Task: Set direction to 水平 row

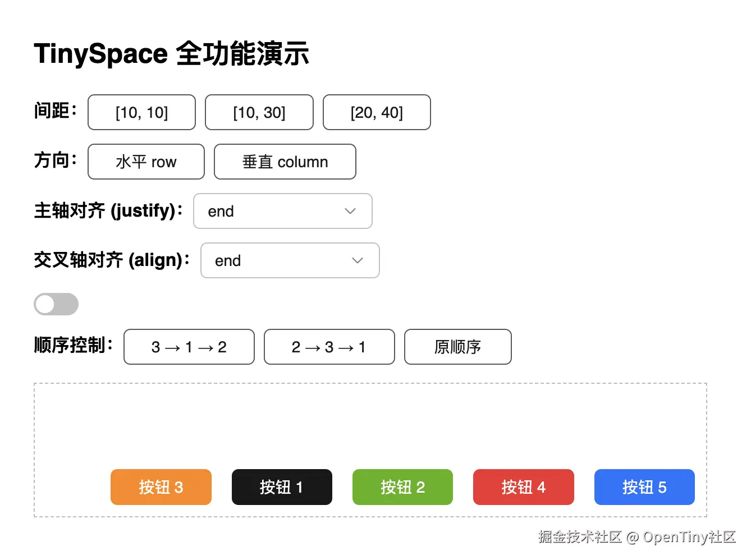Action: [145, 162]
